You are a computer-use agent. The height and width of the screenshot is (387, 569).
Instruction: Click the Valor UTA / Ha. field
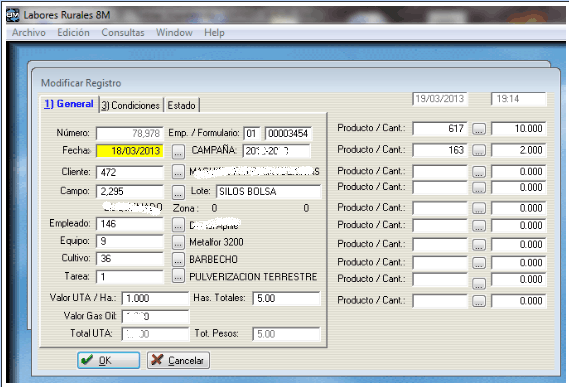[x=155, y=298]
